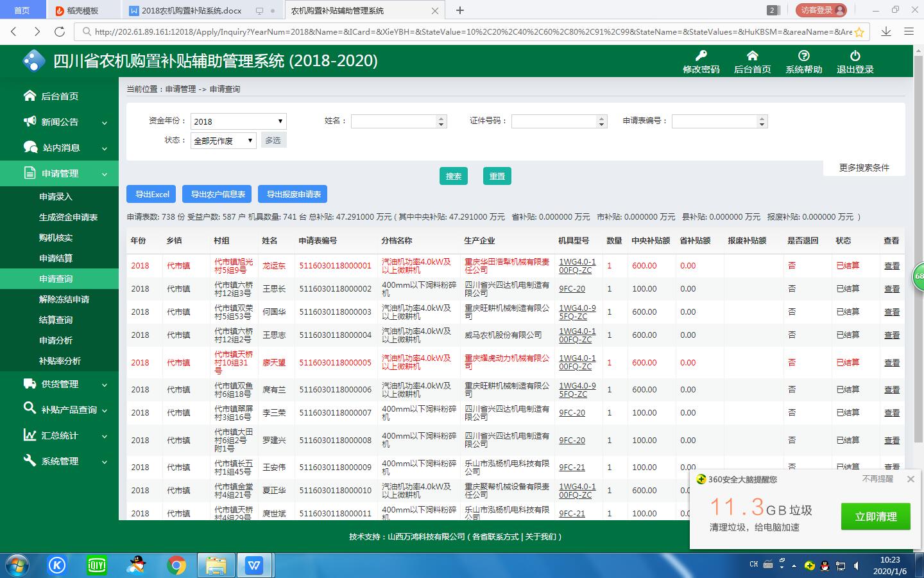Expand the 系统管理 sidebar menu
Viewport: 924px width, 578px height.
pos(105,462)
